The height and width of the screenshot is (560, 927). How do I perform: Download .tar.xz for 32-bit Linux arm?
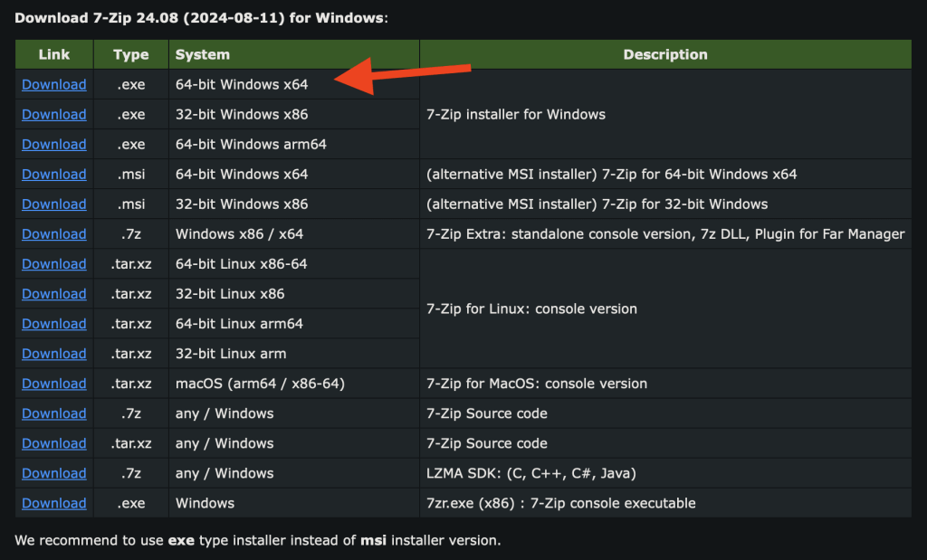54,354
